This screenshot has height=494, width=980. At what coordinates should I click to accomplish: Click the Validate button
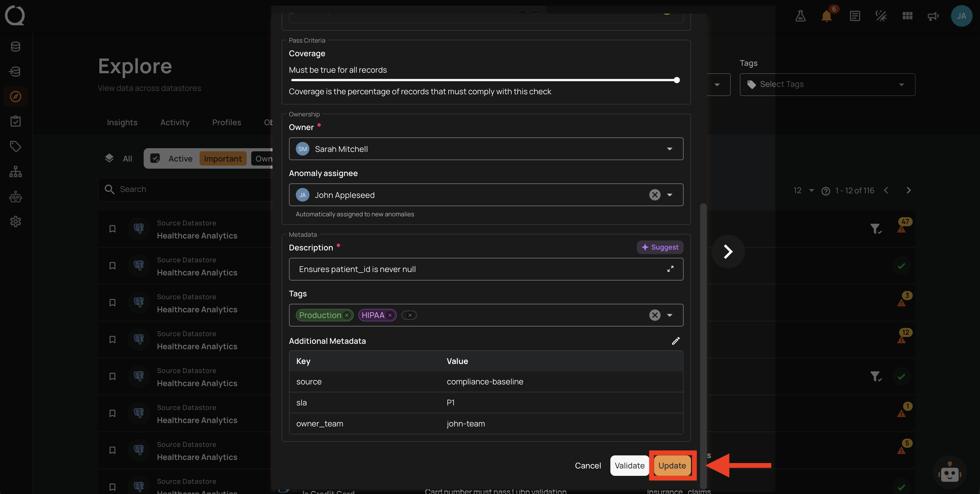click(629, 465)
